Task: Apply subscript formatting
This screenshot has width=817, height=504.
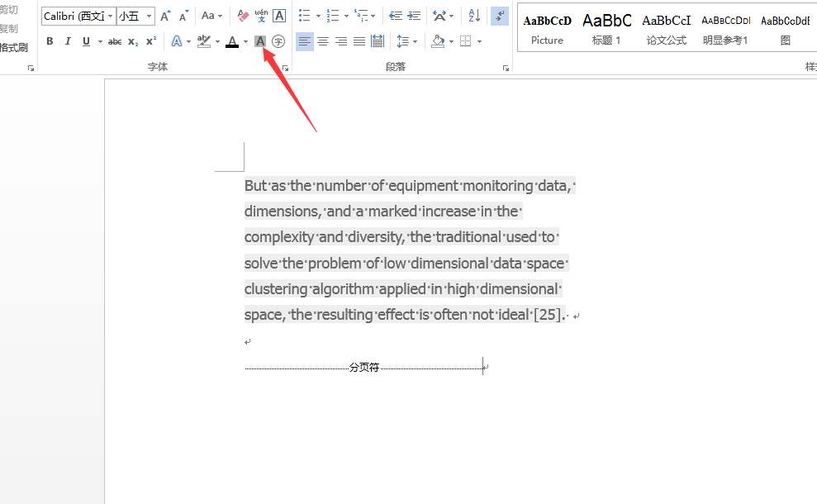Action: coord(133,41)
